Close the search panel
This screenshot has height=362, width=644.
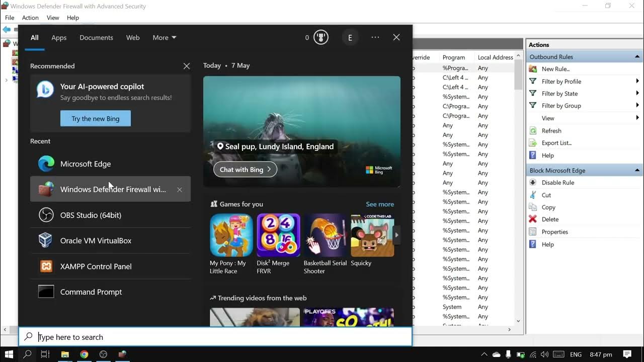pos(396,37)
